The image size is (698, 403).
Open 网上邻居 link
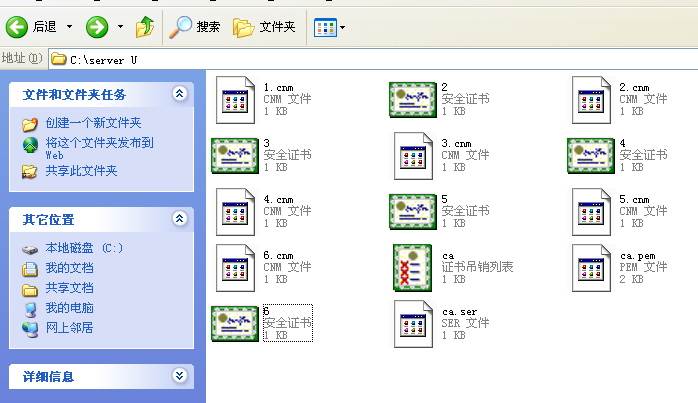[69, 328]
